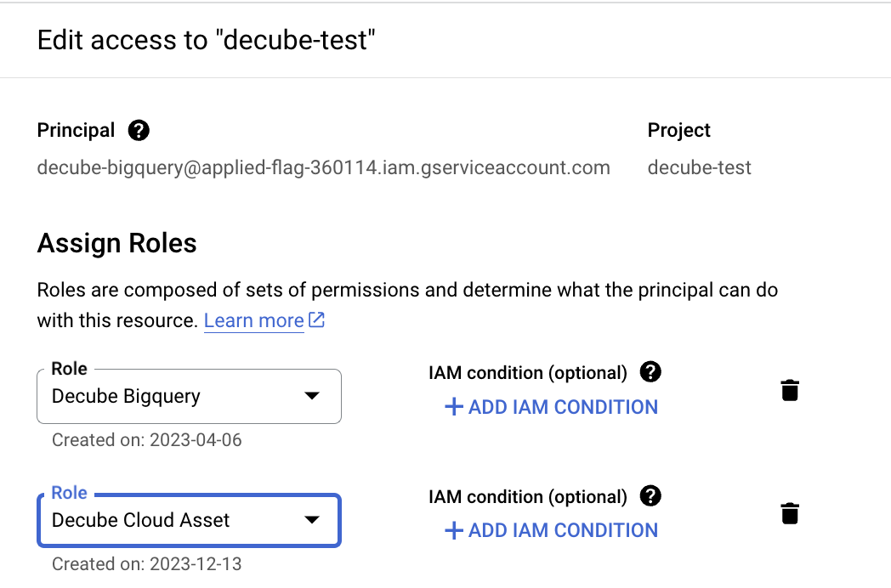Image resolution: width=891 pixels, height=588 pixels.
Task: Click the help icon beside Principal
Action: coord(139,131)
